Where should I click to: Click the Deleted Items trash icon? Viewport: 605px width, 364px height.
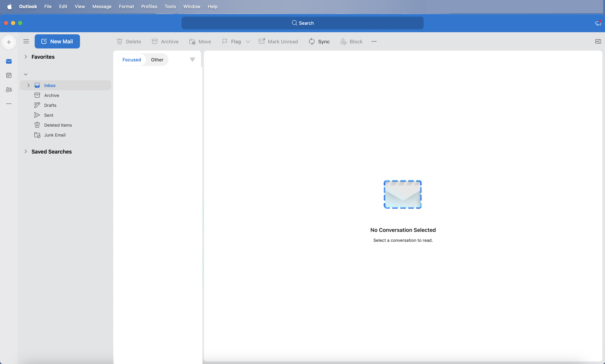pyautogui.click(x=37, y=125)
